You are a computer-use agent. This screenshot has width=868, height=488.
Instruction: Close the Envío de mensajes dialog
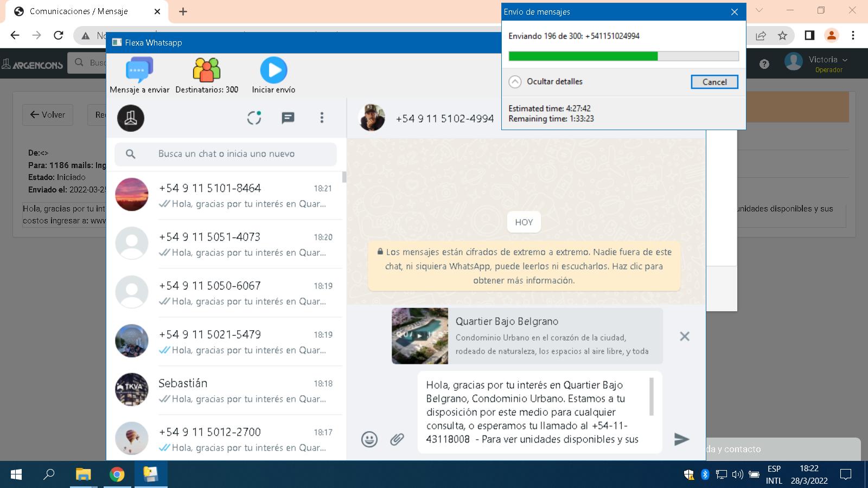pos(735,12)
